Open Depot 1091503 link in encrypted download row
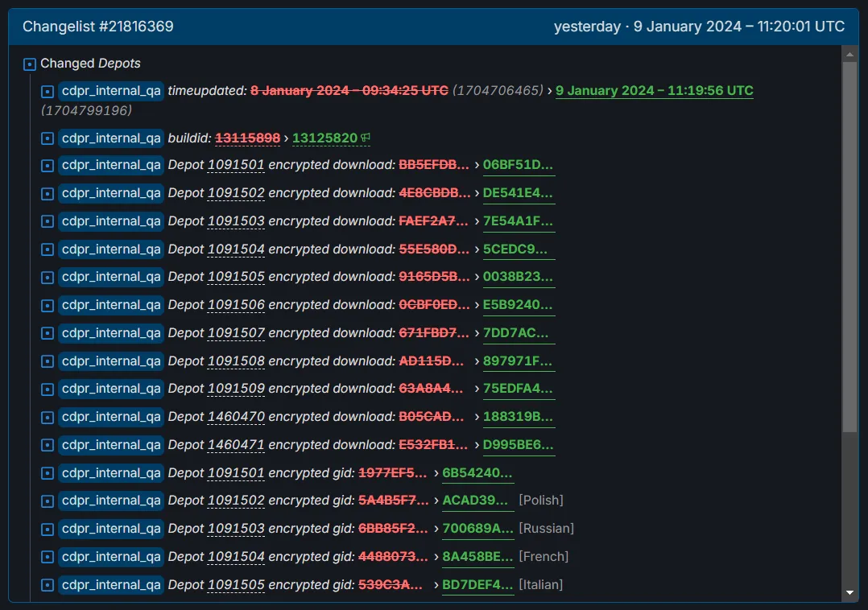The height and width of the screenshot is (610, 868). coord(236,221)
